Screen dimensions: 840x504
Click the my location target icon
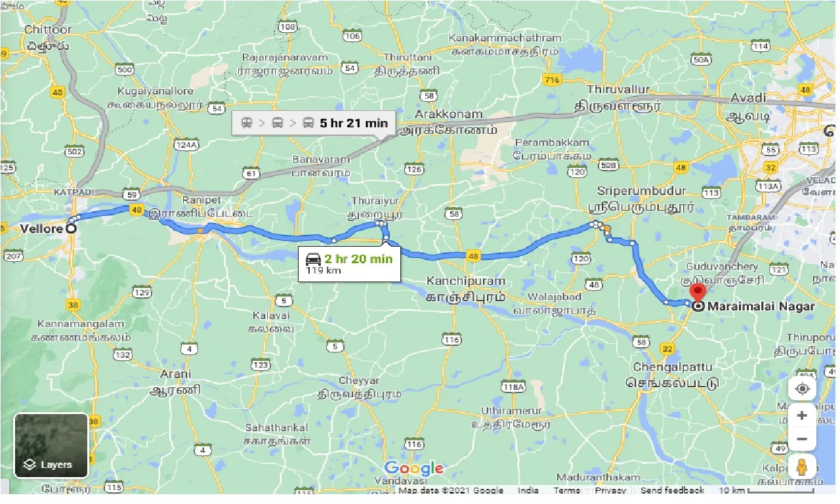click(x=802, y=388)
